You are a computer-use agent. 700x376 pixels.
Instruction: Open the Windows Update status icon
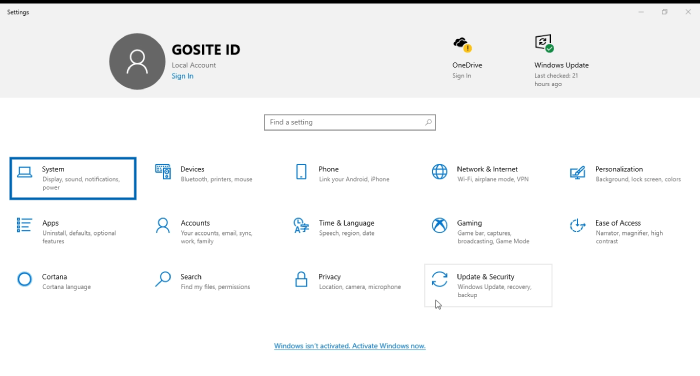pyautogui.click(x=544, y=43)
